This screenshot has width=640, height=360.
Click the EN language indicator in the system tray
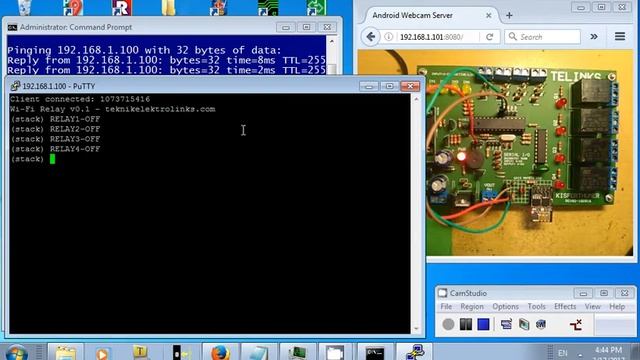(563, 353)
